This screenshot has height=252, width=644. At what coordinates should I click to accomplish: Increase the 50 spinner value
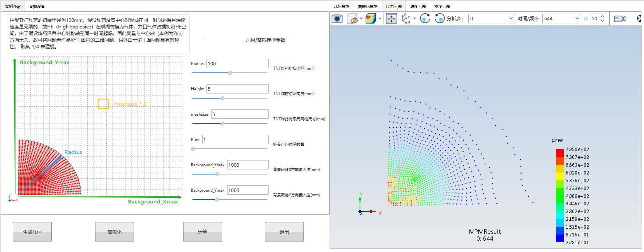click(x=602, y=16)
